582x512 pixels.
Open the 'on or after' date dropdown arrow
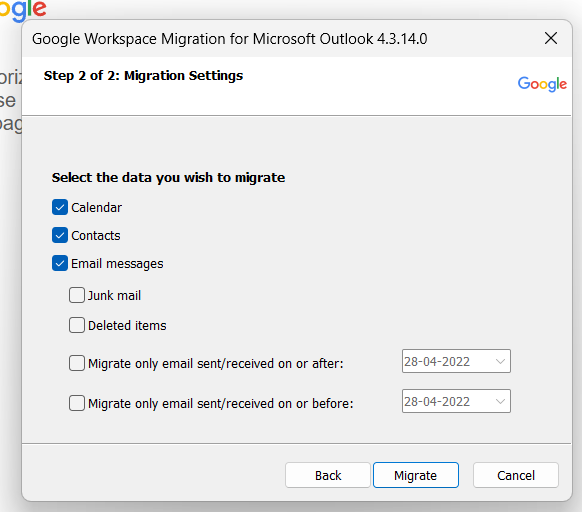click(x=500, y=361)
